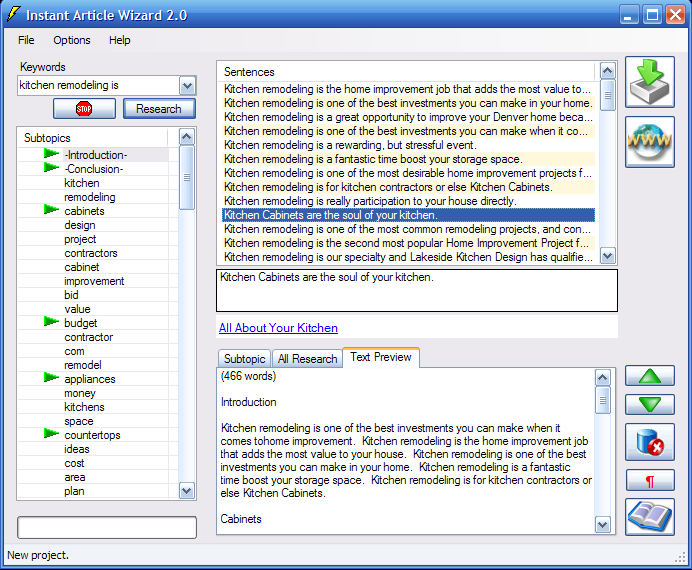Select sentence 'really participation to your house'
This screenshot has height=570, width=692.
[x=408, y=201]
